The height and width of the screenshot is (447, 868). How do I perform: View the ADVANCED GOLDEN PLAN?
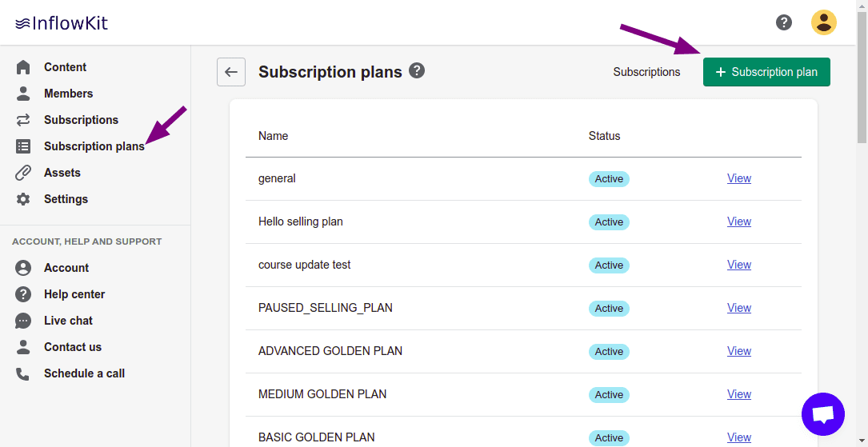738,351
